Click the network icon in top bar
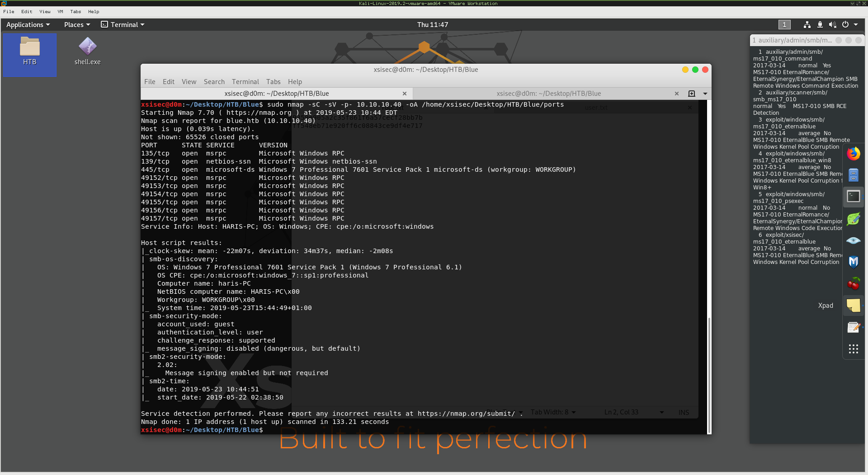Image resolution: width=868 pixels, height=475 pixels. tap(807, 25)
